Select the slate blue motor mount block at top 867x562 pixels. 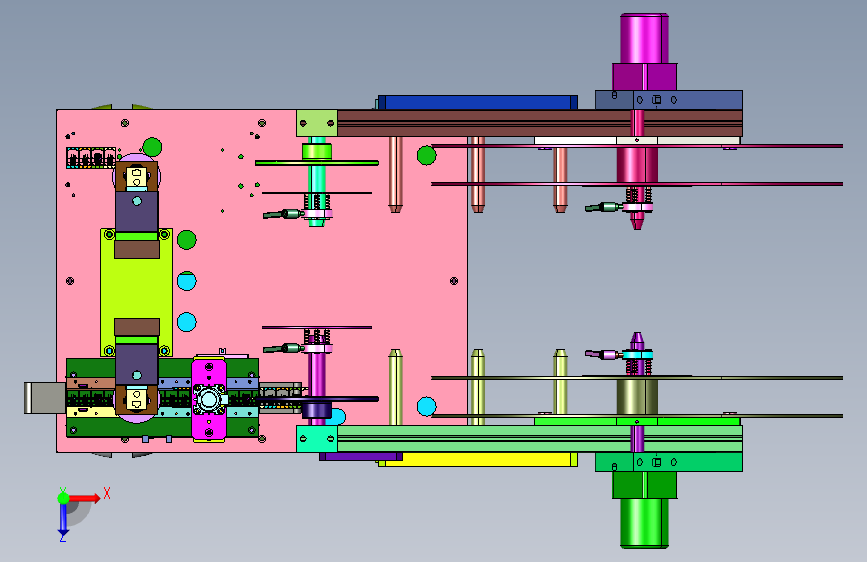[668, 100]
